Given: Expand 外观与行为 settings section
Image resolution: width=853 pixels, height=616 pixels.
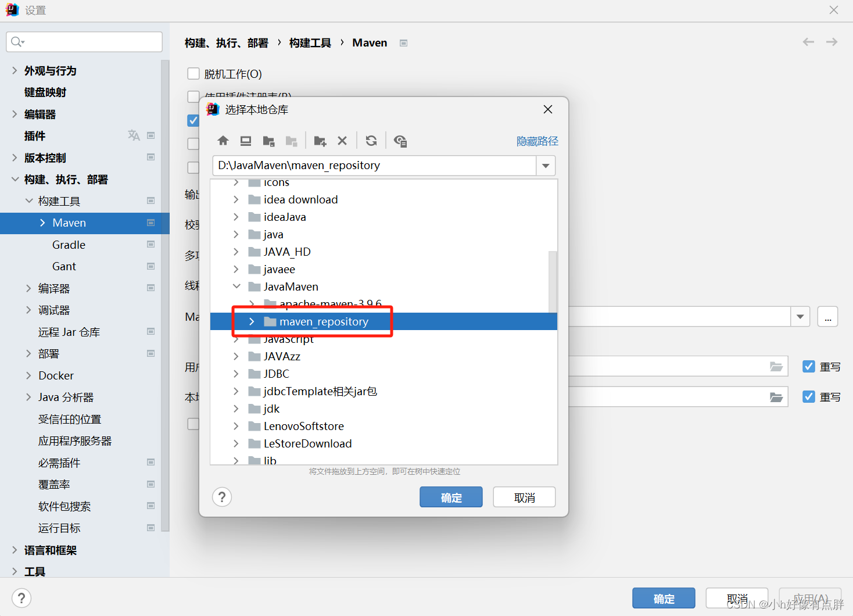Looking at the screenshot, I should pyautogui.click(x=15, y=70).
